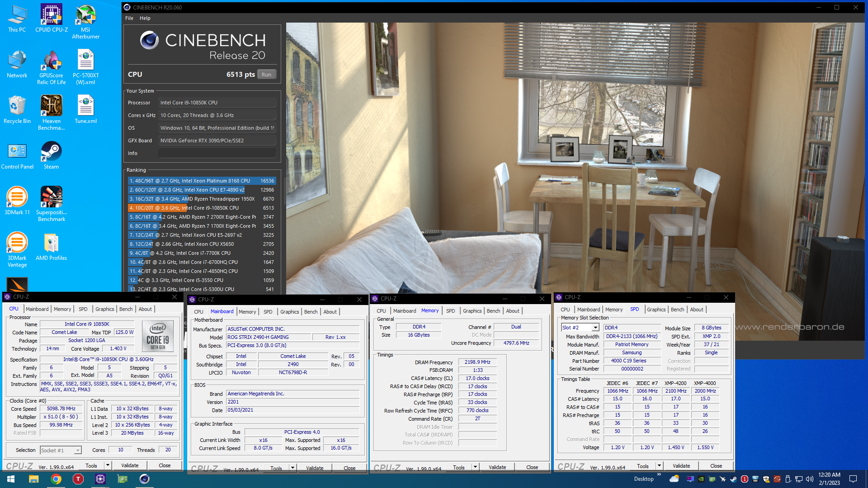
Task: Expand Tools arrow in Memory tab window
Action: click(x=475, y=467)
